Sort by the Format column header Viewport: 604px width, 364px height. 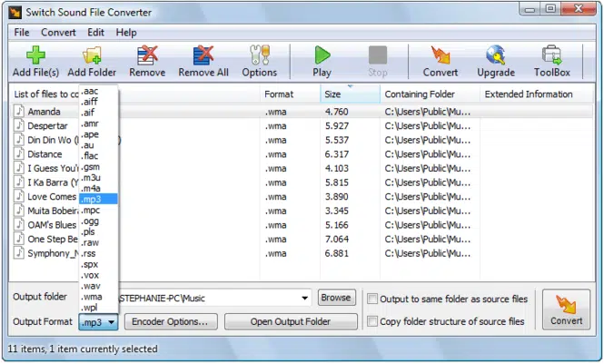[290, 94]
